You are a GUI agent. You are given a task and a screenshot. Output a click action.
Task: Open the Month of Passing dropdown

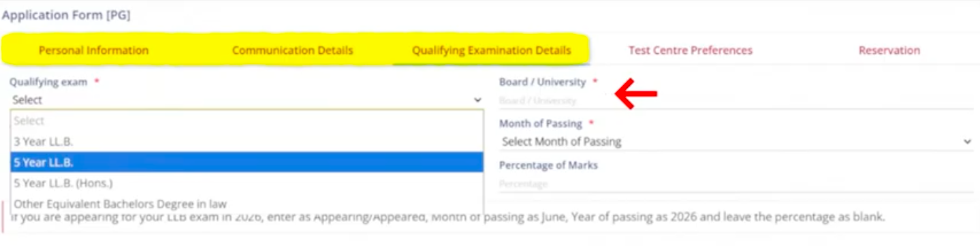click(x=736, y=142)
